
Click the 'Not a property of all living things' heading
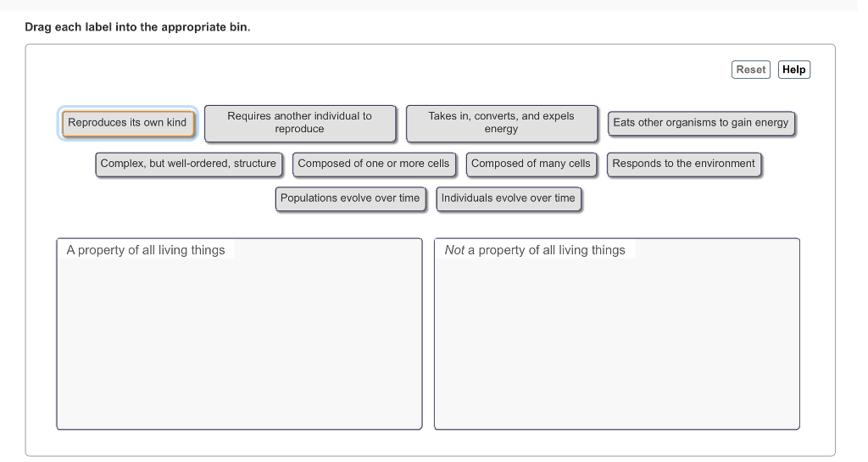[x=535, y=250]
